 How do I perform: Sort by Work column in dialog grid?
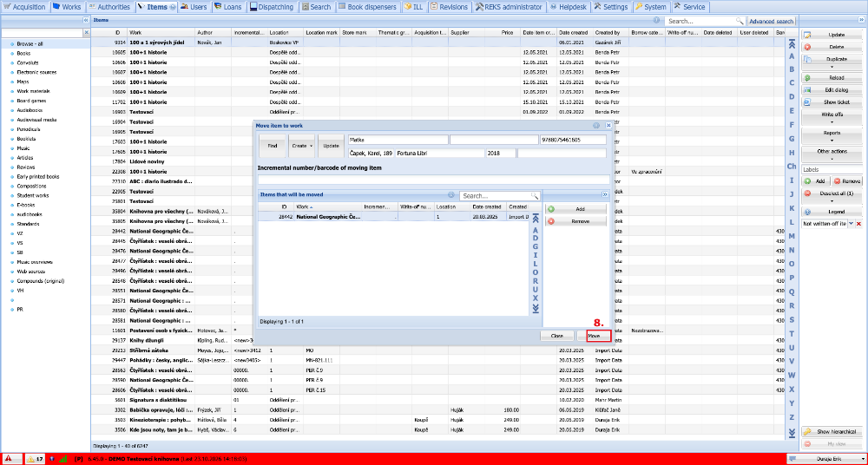coord(326,206)
